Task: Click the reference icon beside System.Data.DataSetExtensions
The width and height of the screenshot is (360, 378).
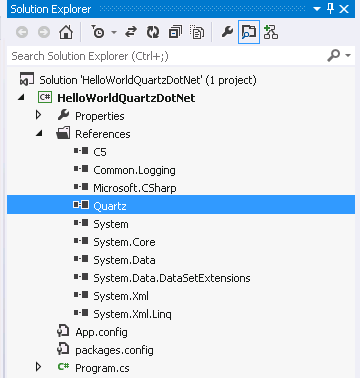Action: pyautogui.click(x=81, y=276)
